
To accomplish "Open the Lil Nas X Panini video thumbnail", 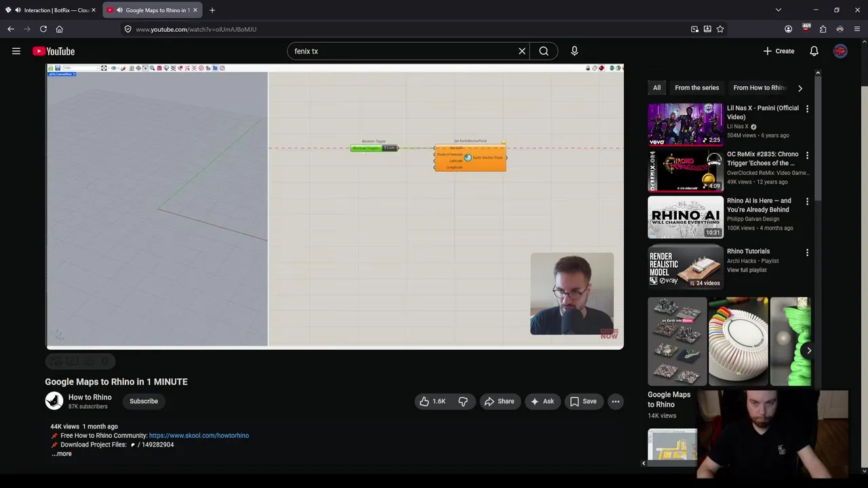I will 686,125.
